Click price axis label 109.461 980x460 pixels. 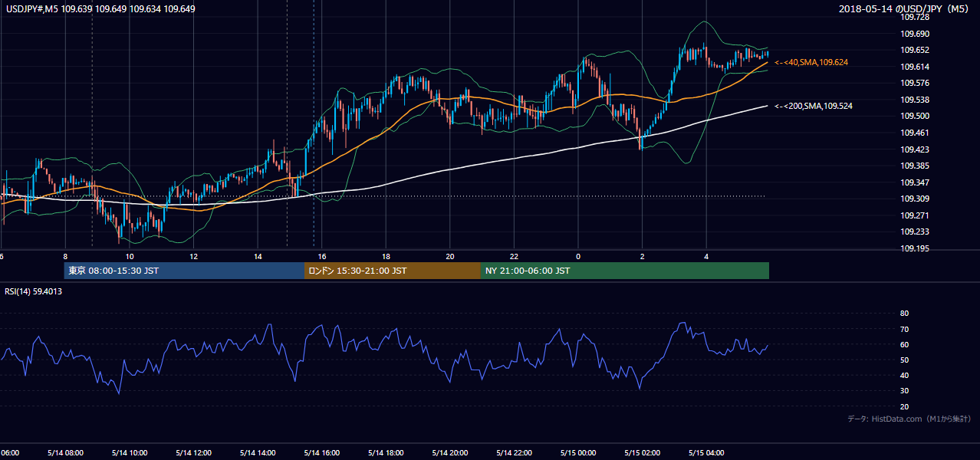tap(913, 133)
